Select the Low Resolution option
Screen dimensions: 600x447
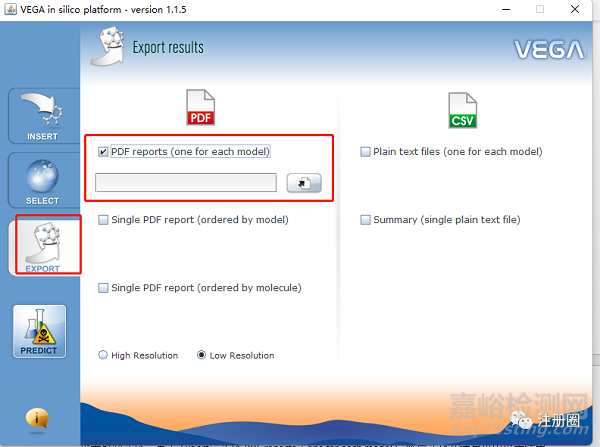point(201,355)
